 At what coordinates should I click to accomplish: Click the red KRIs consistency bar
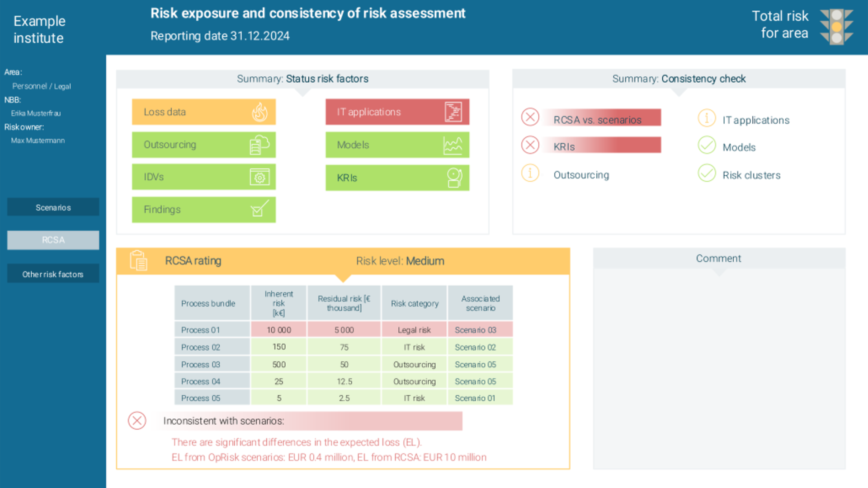coord(601,145)
